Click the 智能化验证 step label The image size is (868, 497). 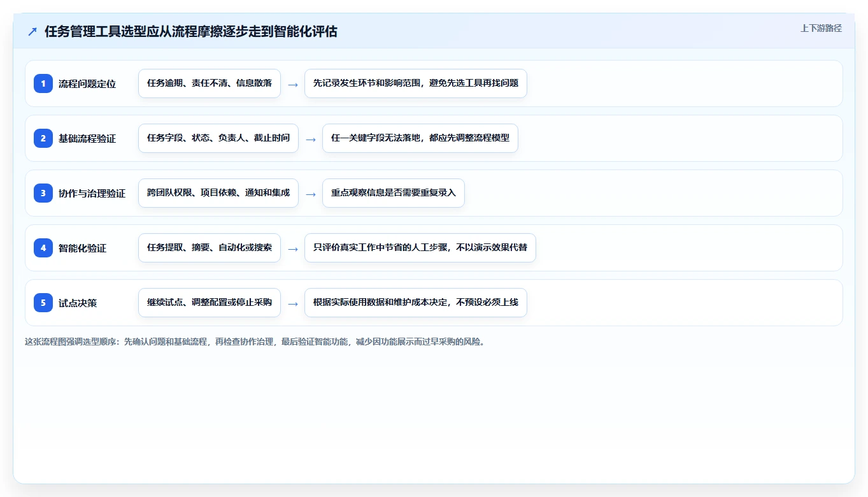click(82, 248)
